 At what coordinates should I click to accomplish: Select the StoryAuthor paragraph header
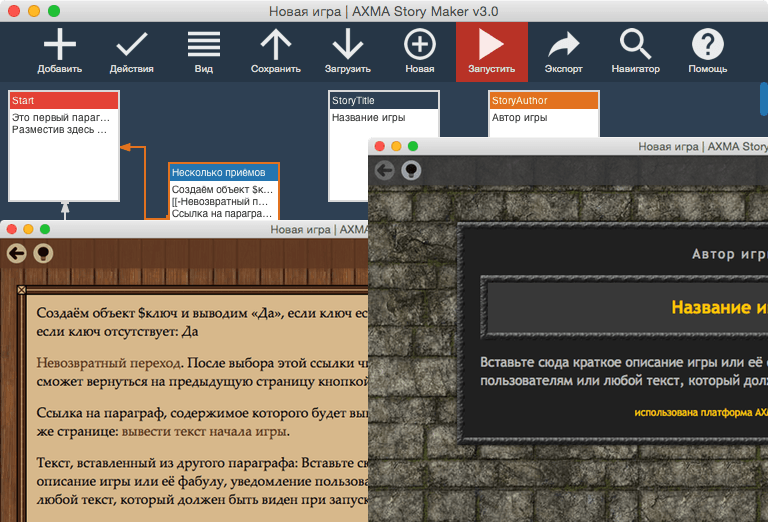pos(544,100)
